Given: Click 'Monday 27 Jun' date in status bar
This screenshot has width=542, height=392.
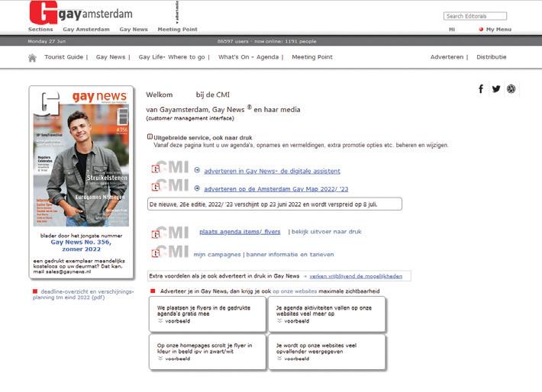Looking at the screenshot, I should 47,41.
